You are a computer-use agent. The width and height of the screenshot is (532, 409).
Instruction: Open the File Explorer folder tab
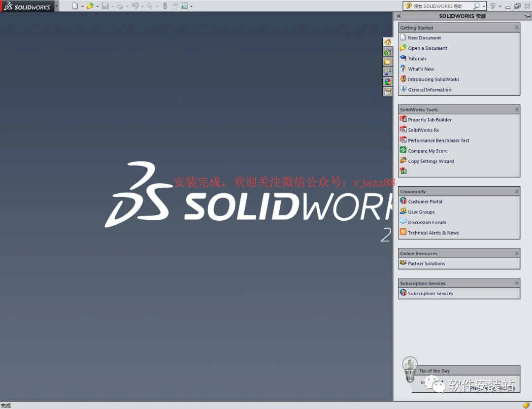388,62
